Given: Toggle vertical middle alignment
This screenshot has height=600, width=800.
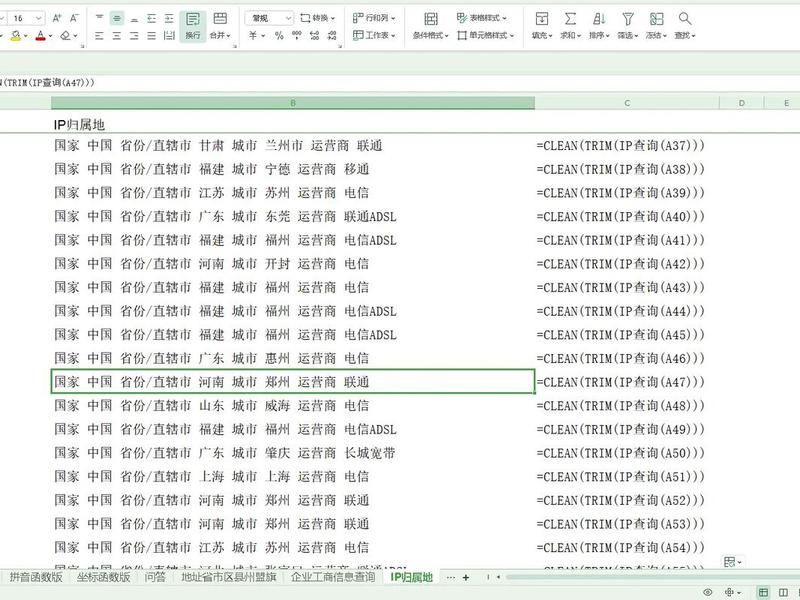Looking at the screenshot, I should coord(117,18).
